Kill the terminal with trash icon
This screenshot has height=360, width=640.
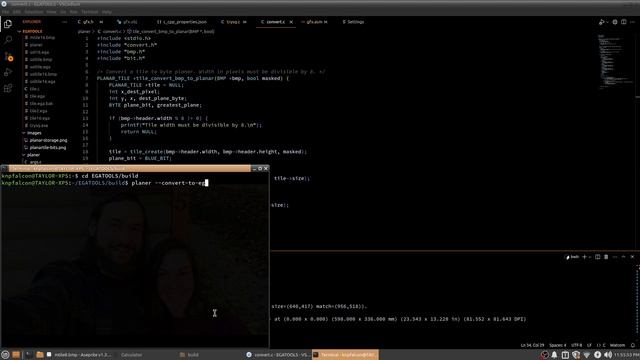coord(606,257)
